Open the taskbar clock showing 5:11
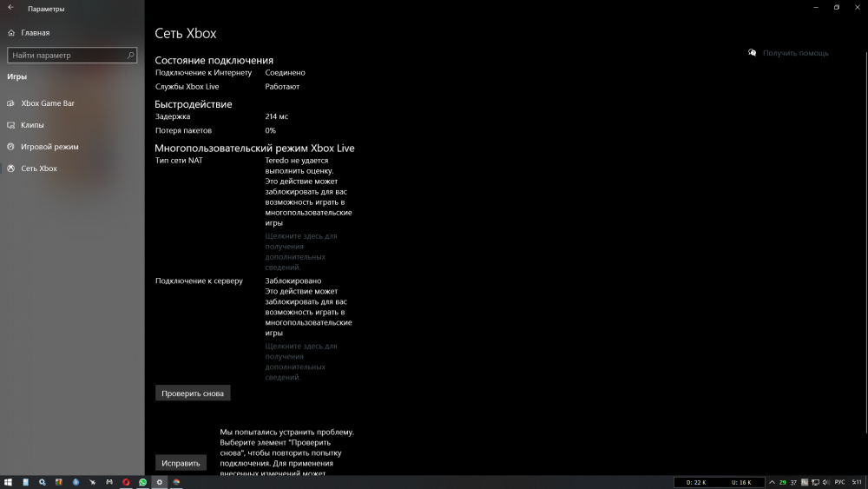The image size is (868, 489). coord(857,482)
